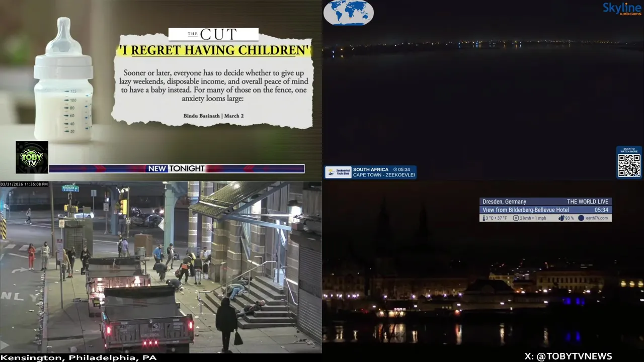Click the world map globe icon
Screen dimensions: 644x362
349,13
